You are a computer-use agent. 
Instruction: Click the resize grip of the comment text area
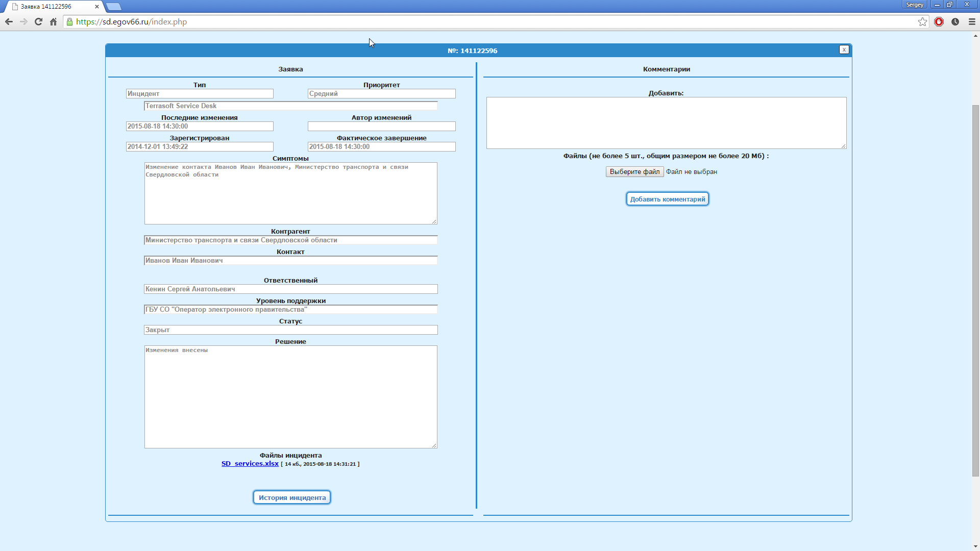click(844, 146)
